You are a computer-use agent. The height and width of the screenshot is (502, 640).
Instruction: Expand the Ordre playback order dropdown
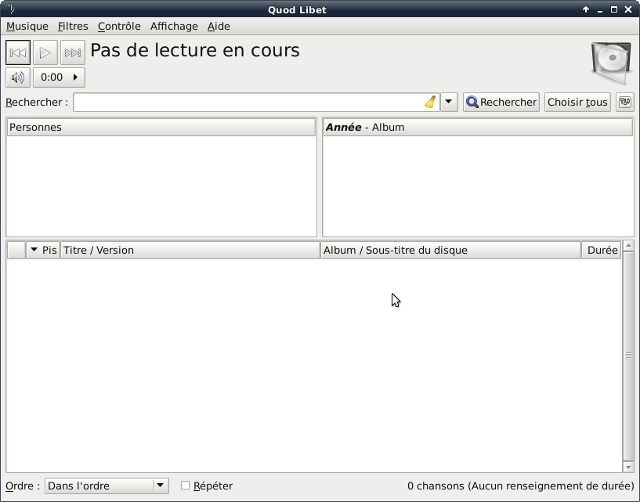point(106,486)
